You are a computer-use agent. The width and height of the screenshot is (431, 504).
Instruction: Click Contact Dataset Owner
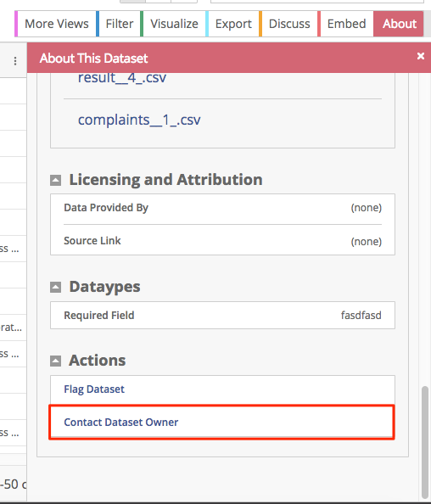(x=120, y=422)
